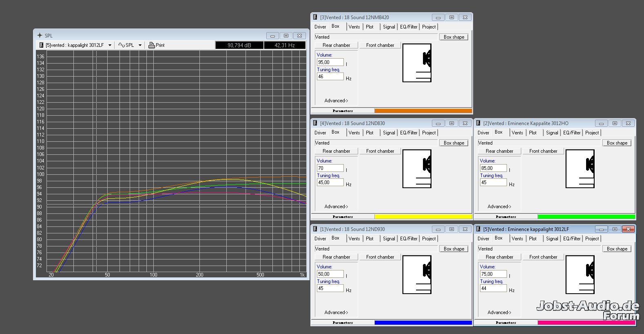644x334 pixels.
Task: Click the title icon of the 18 Sound 12ND930 window
Action: click(x=315, y=229)
